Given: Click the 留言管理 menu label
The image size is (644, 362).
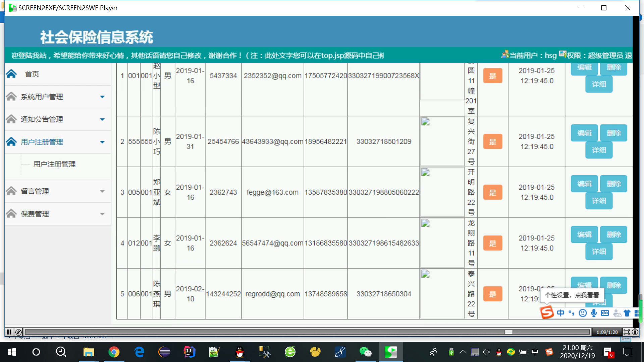Looking at the screenshot, I should [35, 191].
